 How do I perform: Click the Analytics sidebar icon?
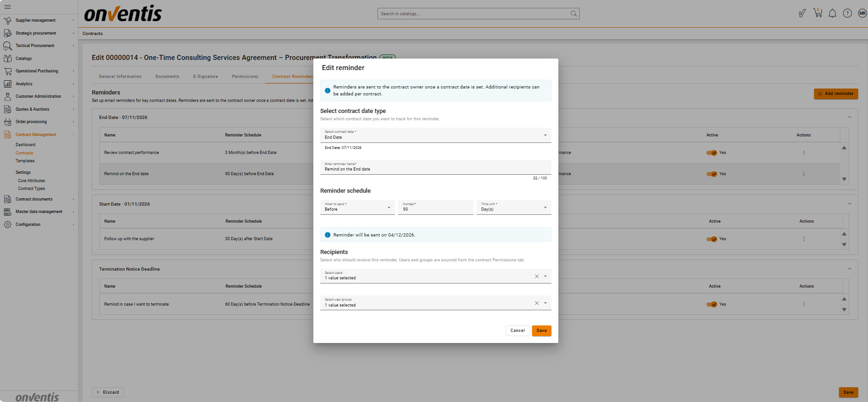click(x=8, y=84)
